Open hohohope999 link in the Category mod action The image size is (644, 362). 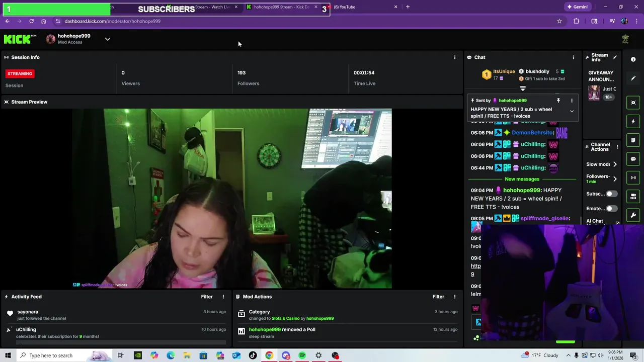pyautogui.click(x=320, y=318)
